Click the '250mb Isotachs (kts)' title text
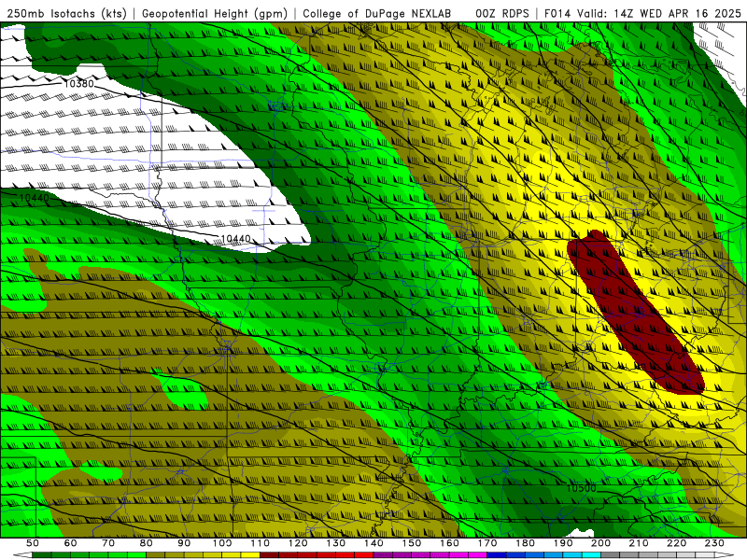 pos(66,13)
